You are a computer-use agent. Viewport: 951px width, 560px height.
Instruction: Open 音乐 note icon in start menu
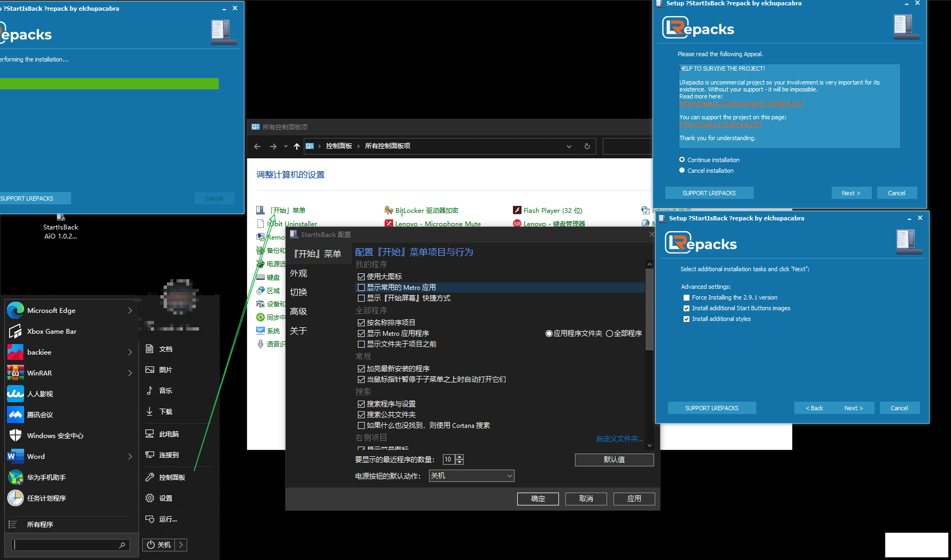pos(150,390)
